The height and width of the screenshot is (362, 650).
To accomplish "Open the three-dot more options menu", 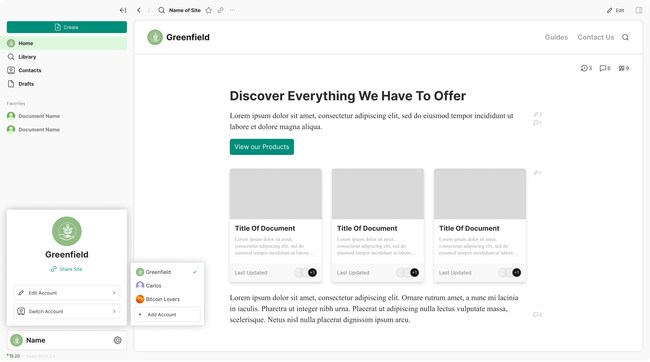I will (x=232, y=10).
